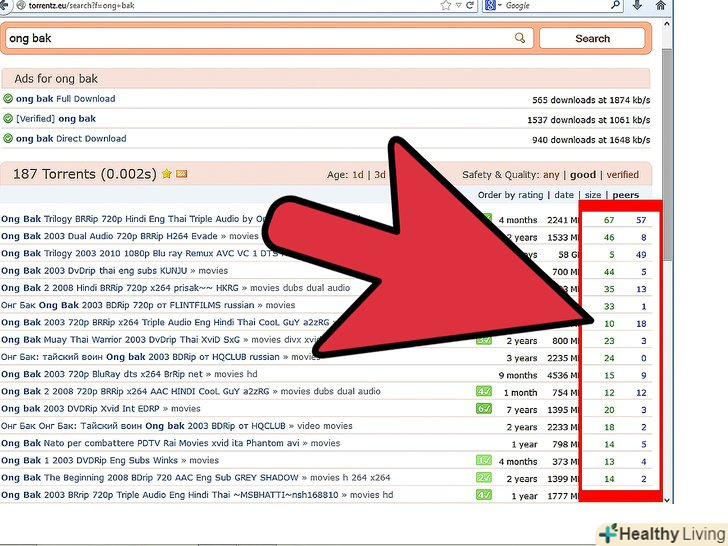Click green check icon beside Direct Download
The image size is (728, 546).
(x=8, y=138)
